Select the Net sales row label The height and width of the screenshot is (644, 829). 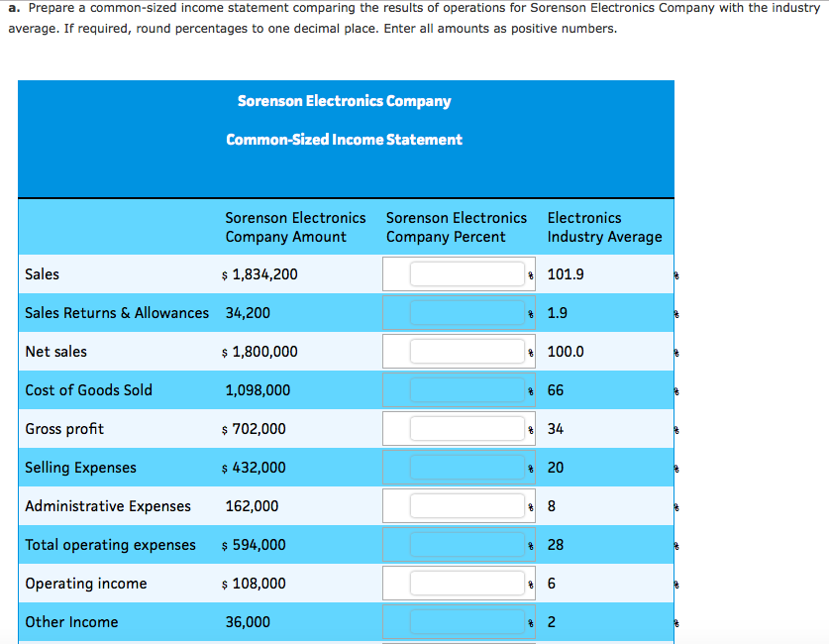coord(55,351)
